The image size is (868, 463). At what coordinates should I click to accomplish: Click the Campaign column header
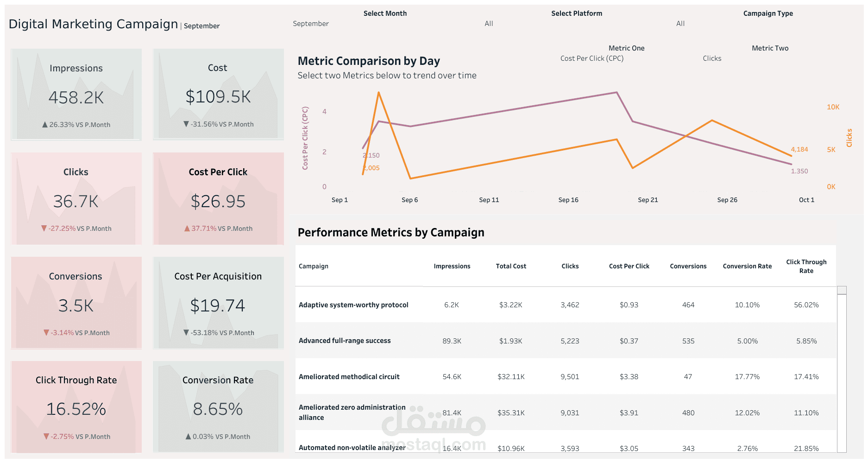(314, 266)
